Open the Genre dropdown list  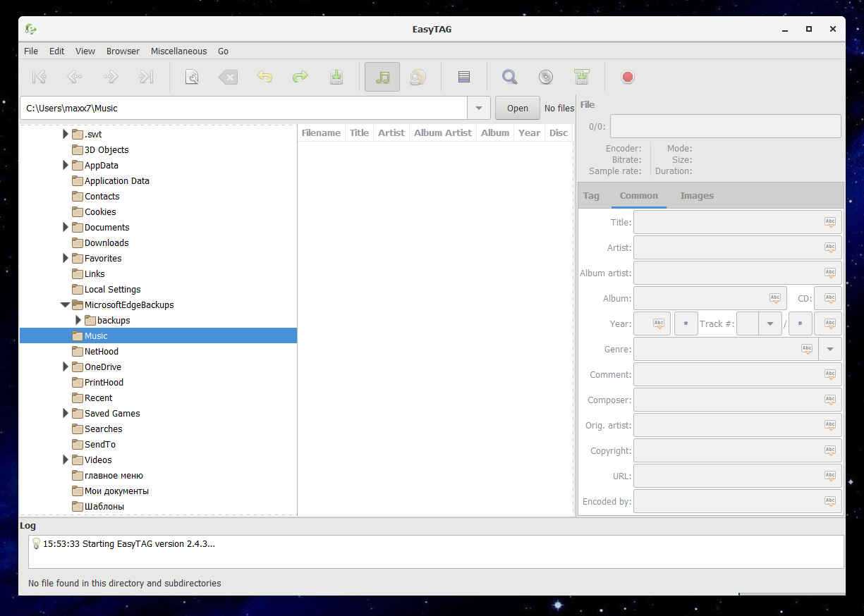coord(829,349)
